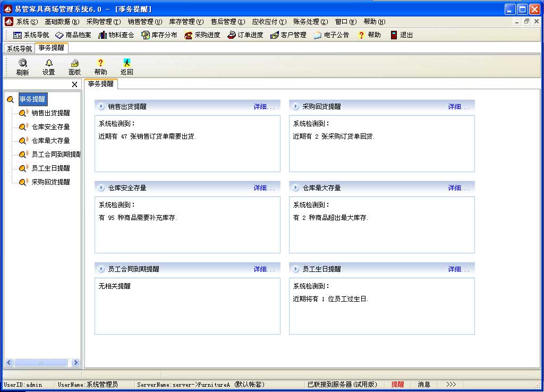Switch to the 系统导航 tab
This screenshot has width=544, height=392.
(x=19, y=48)
